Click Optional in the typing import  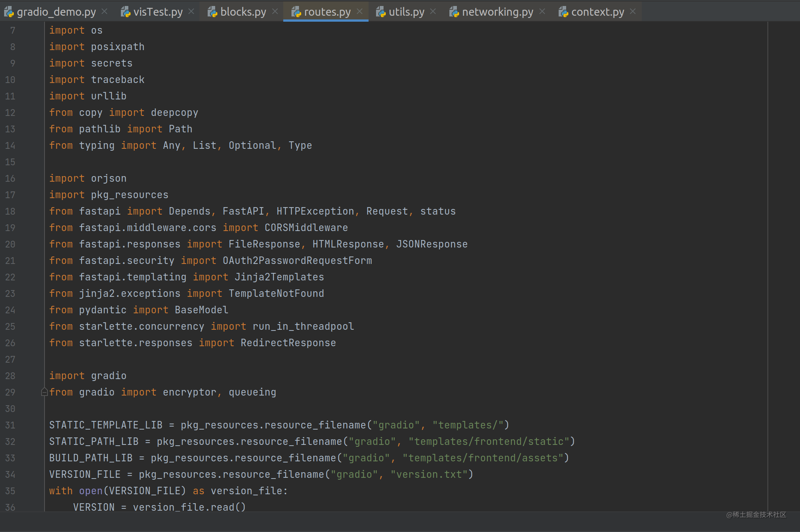tap(253, 145)
